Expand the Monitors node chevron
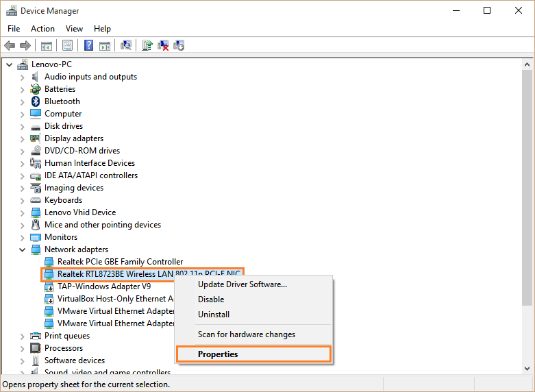Image resolution: width=535 pixels, height=392 pixels. [23, 237]
